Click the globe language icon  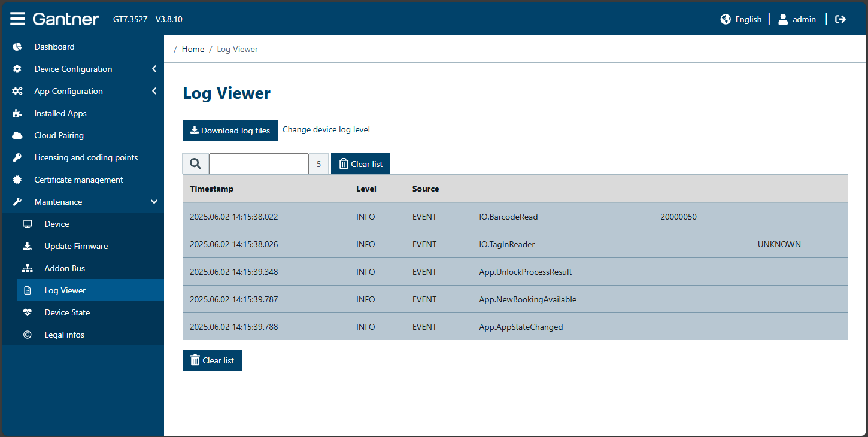[x=726, y=19]
